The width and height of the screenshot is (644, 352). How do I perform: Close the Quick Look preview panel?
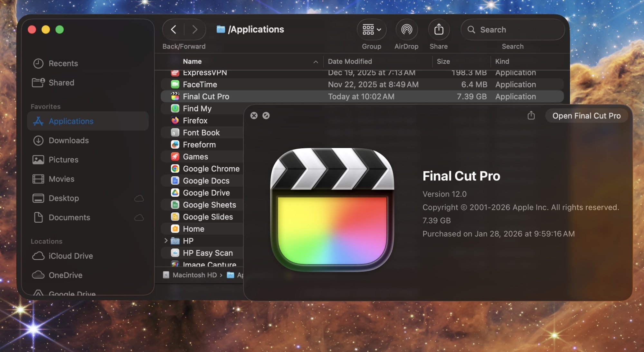[x=254, y=116]
